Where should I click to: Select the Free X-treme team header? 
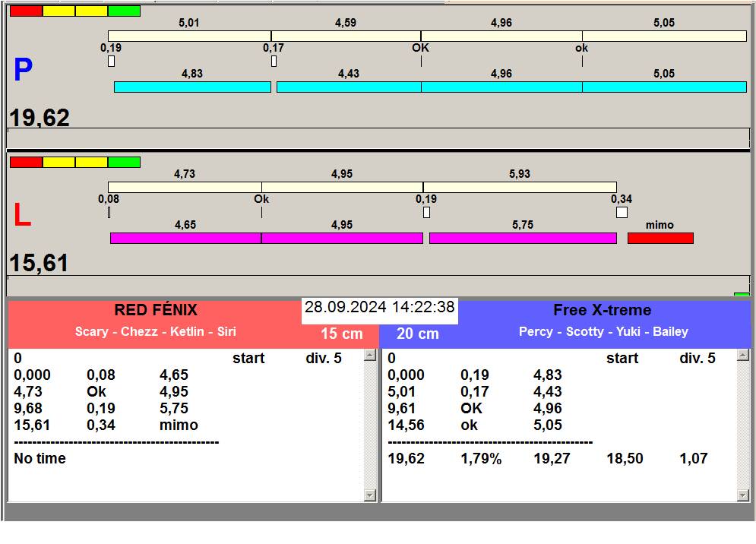point(602,310)
